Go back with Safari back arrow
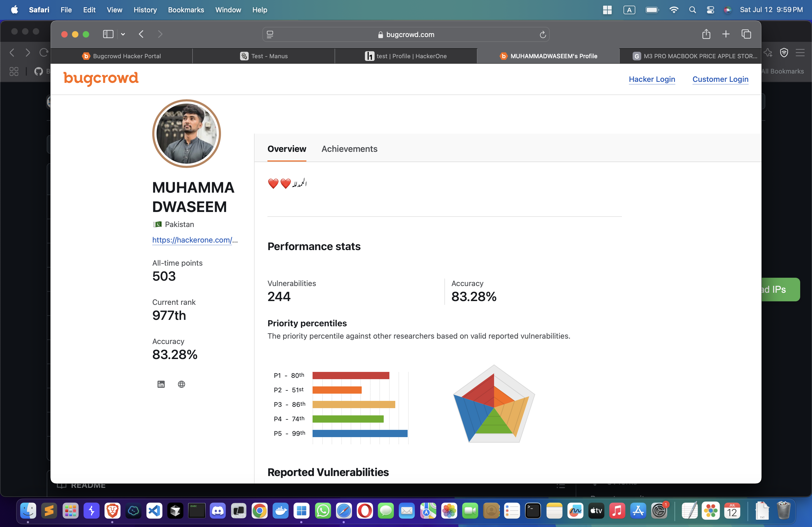Viewport: 812px width, 527px height. coord(141,34)
